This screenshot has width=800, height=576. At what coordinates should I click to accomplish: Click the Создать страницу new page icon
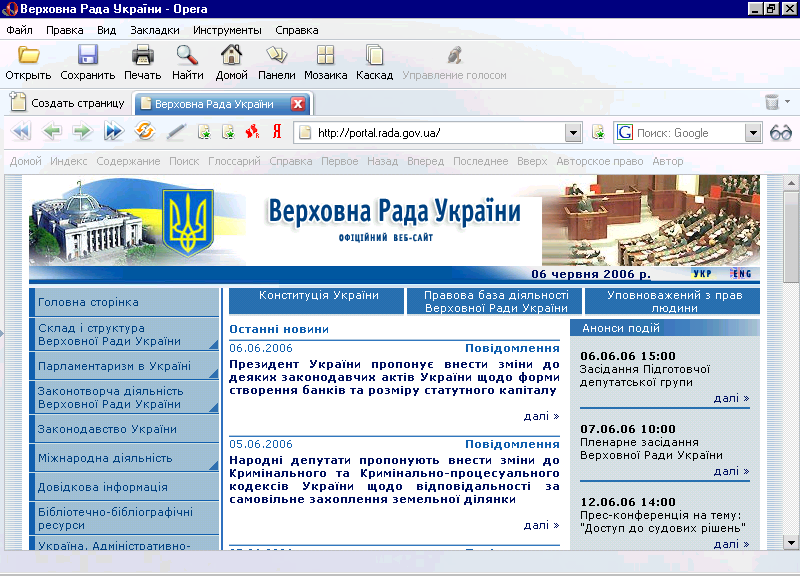pos(18,102)
